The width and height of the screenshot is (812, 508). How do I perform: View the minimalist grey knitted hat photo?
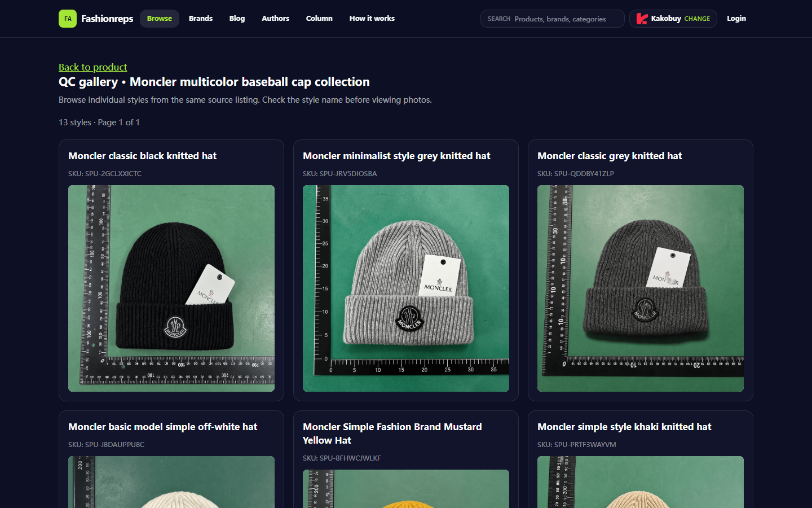click(406, 288)
